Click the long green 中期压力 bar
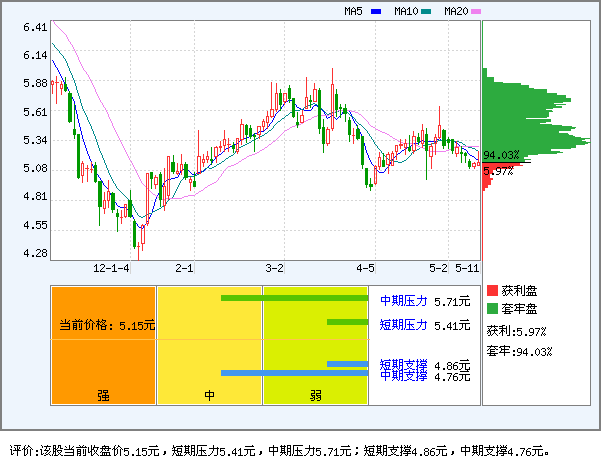The image size is (601, 456). pos(294,298)
